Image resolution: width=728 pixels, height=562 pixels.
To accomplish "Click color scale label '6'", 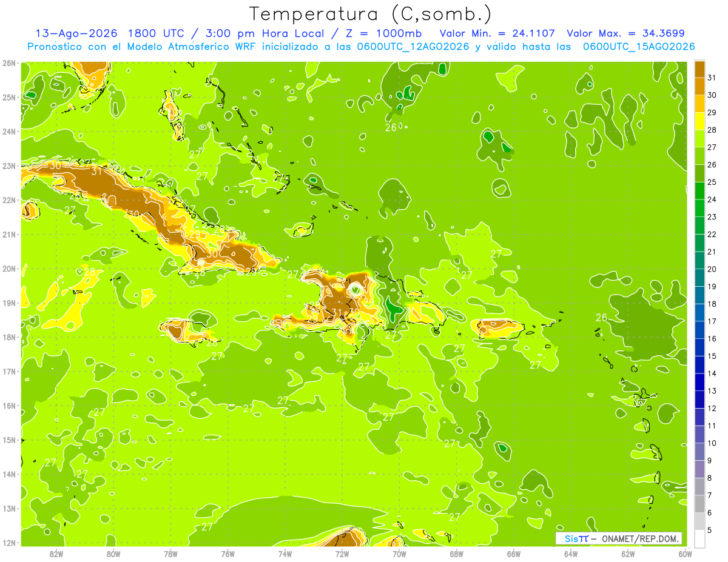I will pyautogui.click(x=710, y=513).
